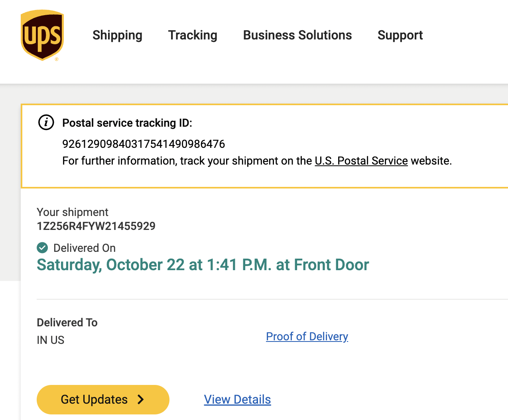Click the UPS shield logo
This screenshot has height=420, width=508.
(42, 35)
